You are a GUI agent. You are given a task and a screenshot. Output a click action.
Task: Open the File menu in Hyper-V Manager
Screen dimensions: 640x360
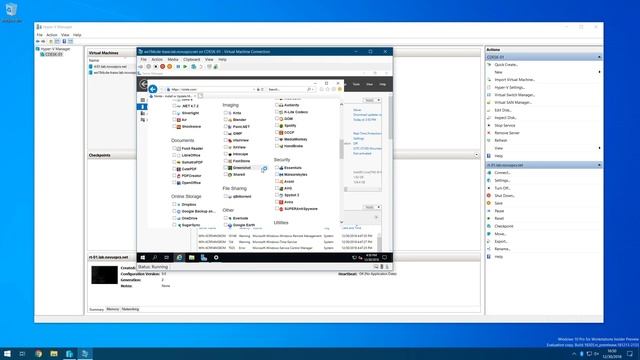(x=40, y=35)
